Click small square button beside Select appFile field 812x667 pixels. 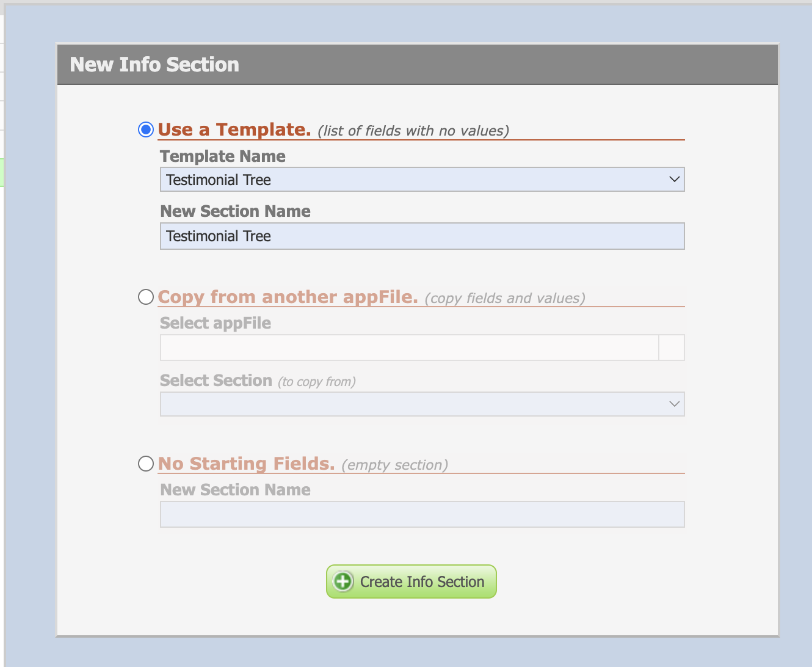click(x=672, y=348)
